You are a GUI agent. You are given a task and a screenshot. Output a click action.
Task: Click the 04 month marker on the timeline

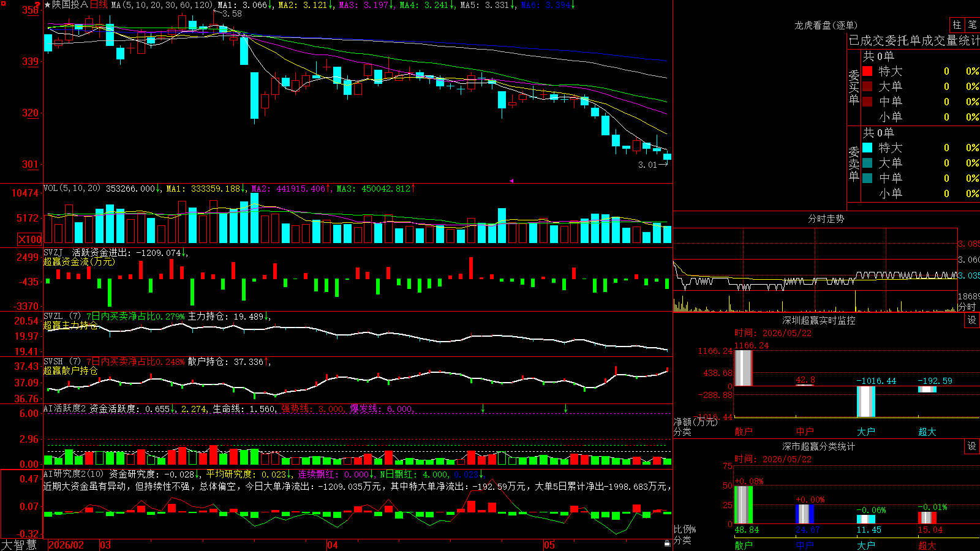point(333,545)
